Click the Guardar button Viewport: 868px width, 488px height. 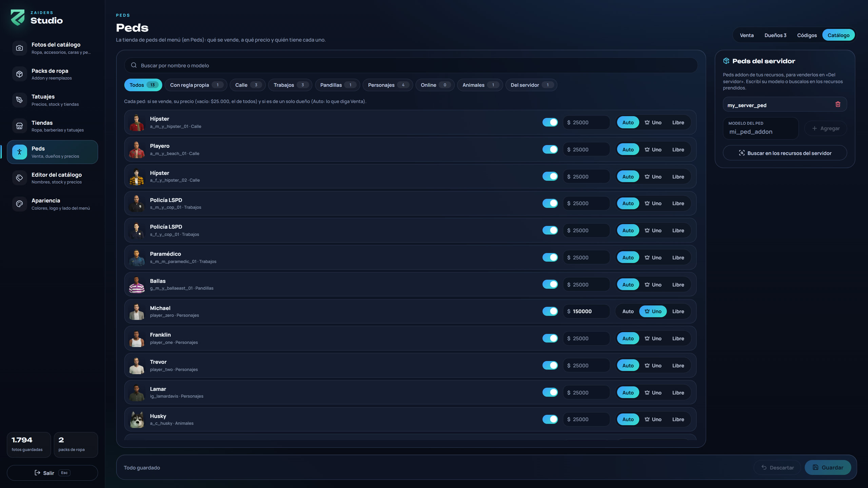point(828,467)
